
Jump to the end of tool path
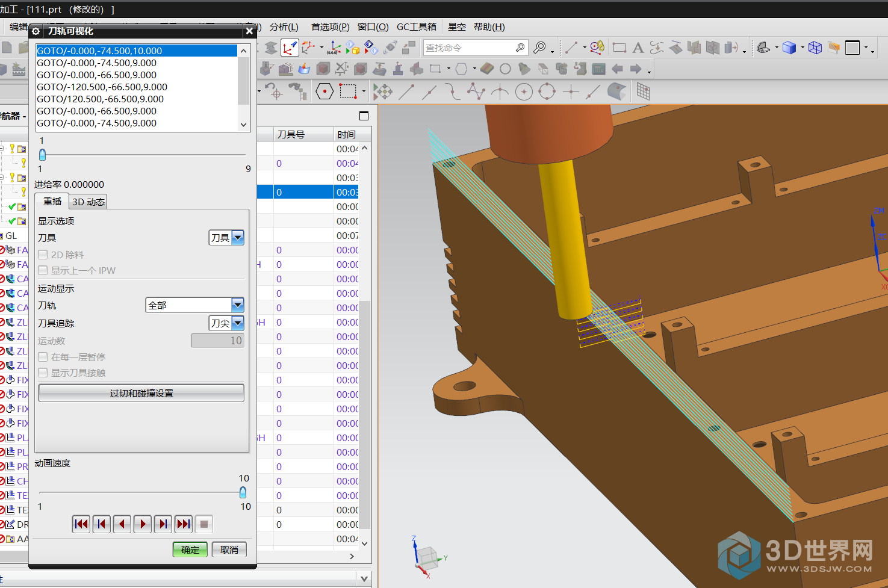pyautogui.click(x=184, y=524)
